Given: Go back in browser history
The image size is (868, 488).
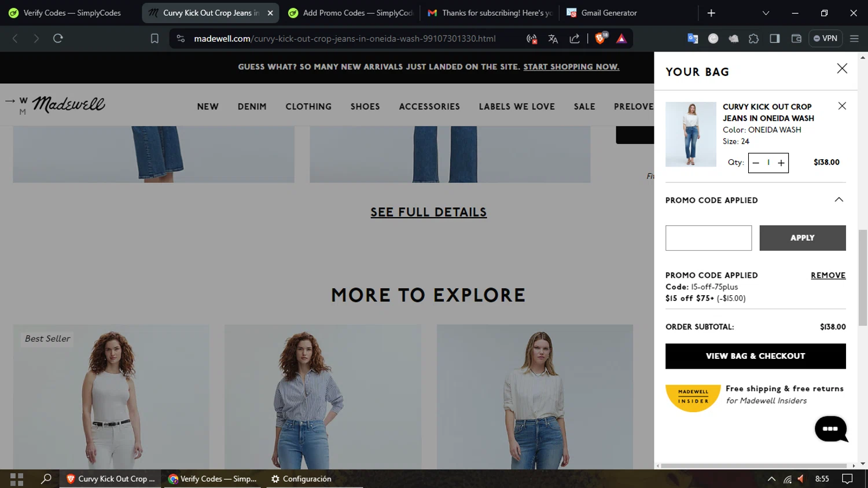Looking at the screenshot, I should pyautogui.click(x=16, y=38).
